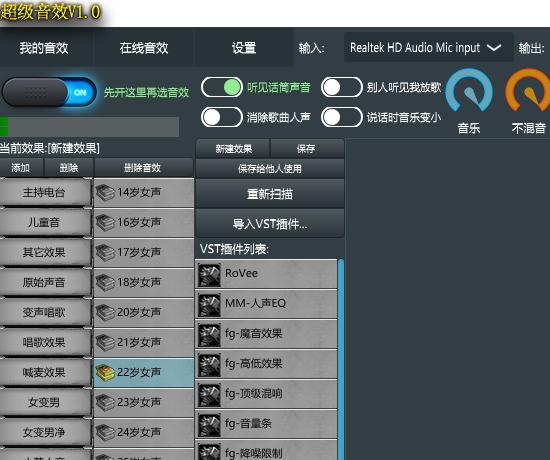Switch to the 在线音效 tab
Viewport: 550px width, 460px height.
coord(144,48)
